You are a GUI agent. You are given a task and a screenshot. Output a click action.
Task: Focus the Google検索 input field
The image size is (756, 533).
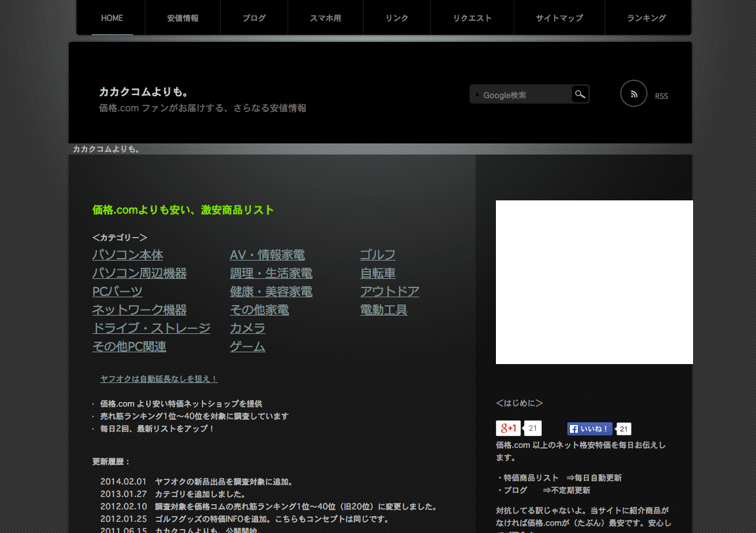click(x=521, y=95)
